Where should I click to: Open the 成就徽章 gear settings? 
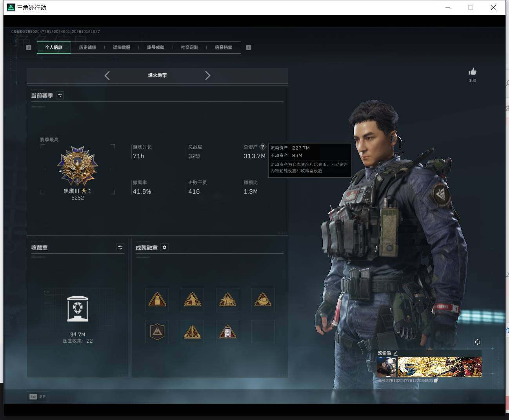[x=164, y=247]
